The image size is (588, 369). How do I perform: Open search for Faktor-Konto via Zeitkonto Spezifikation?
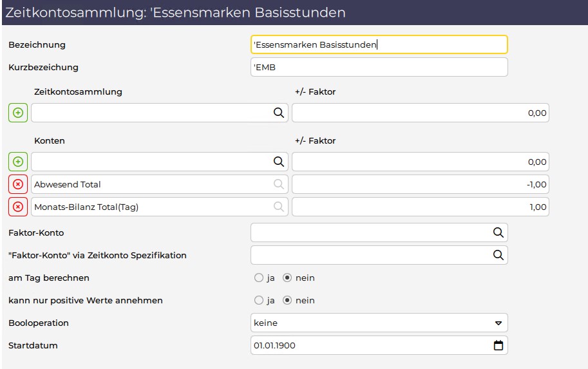[498, 255]
